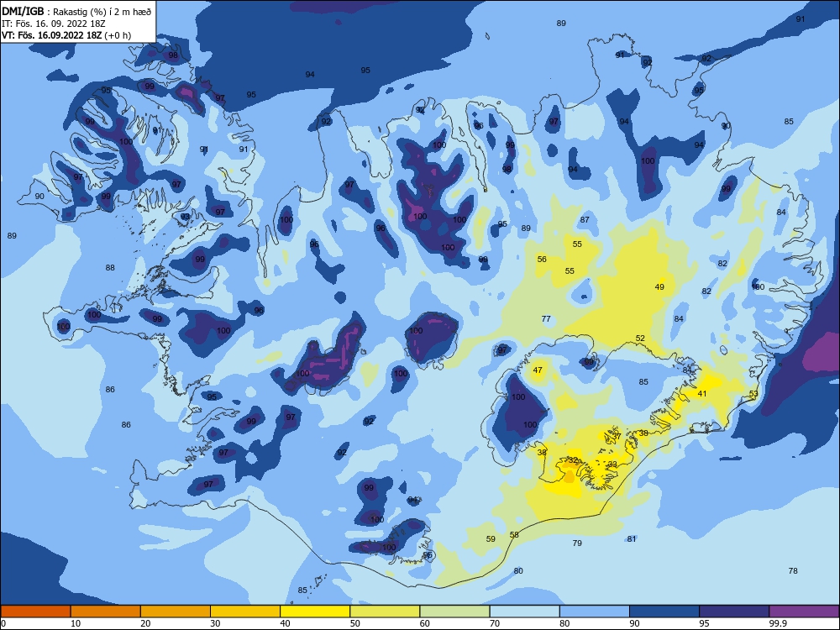The height and width of the screenshot is (630, 840).
Task: Pick the light orange 20–30 legend swatch
Action: point(176,612)
